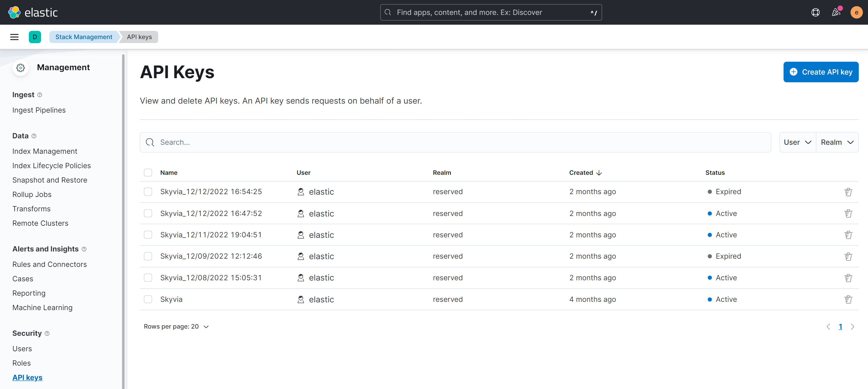Delete key Skyvia_12/12/2022 16:47:52 via trash icon
This screenshot has width=868, height=389.
[x=848, y=214]
